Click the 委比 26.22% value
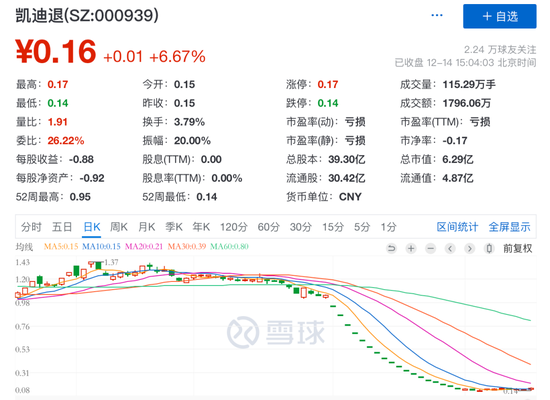This screenshot has height=400, width=550. [66, 141]
